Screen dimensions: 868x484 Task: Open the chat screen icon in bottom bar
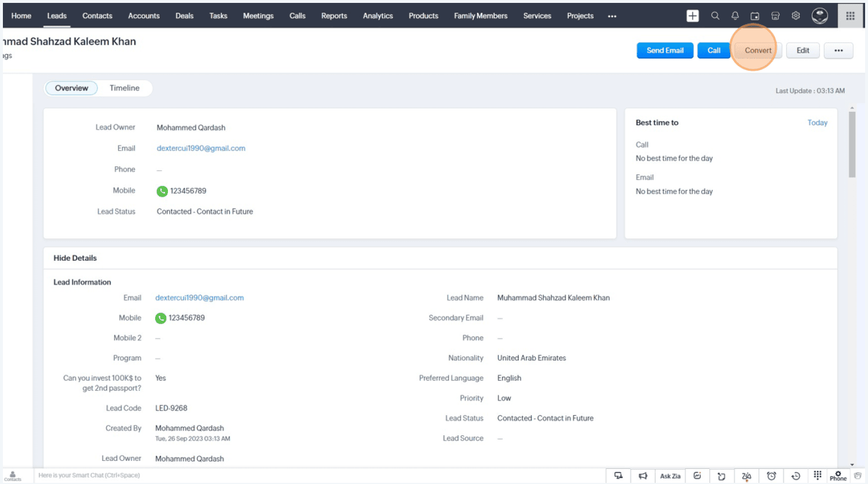[618, 476]
